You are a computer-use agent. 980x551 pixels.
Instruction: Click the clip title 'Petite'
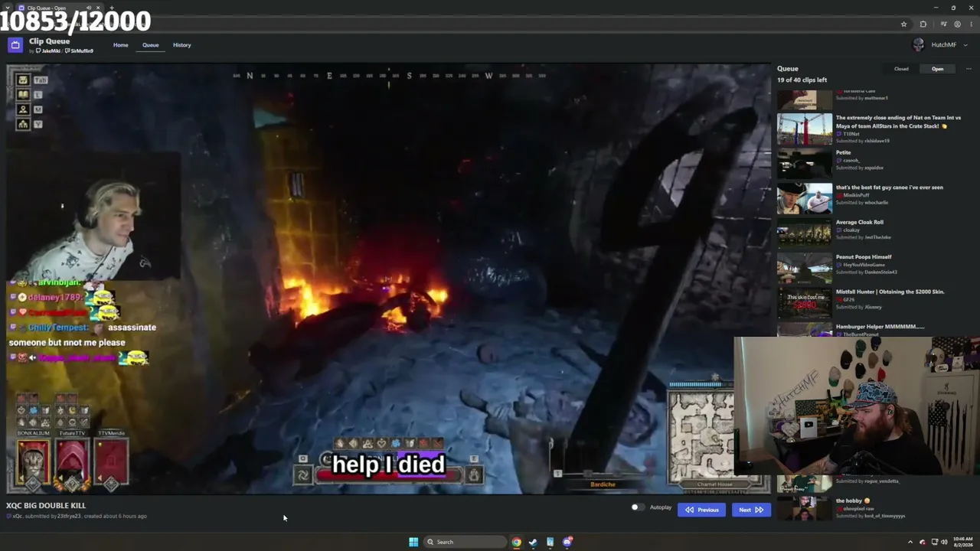point(844,152)
